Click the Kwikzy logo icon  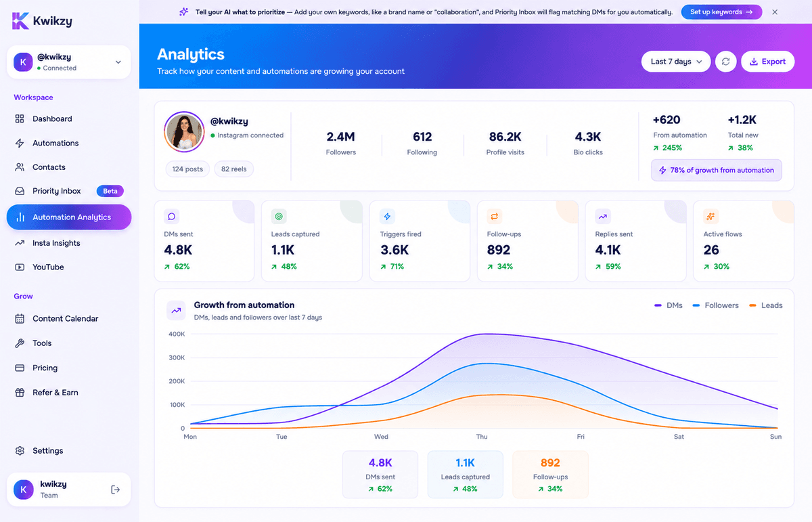21,20
